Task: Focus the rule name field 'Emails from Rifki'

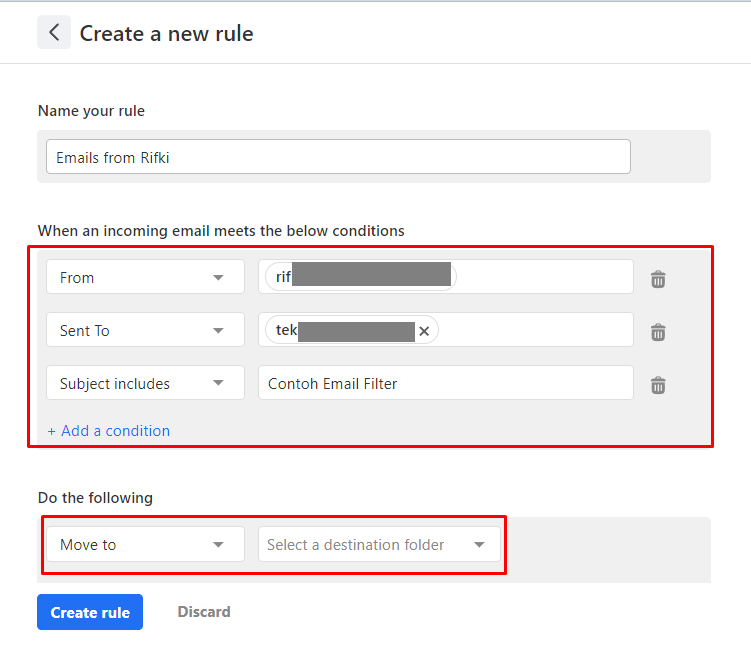Action: click(338, 157)
